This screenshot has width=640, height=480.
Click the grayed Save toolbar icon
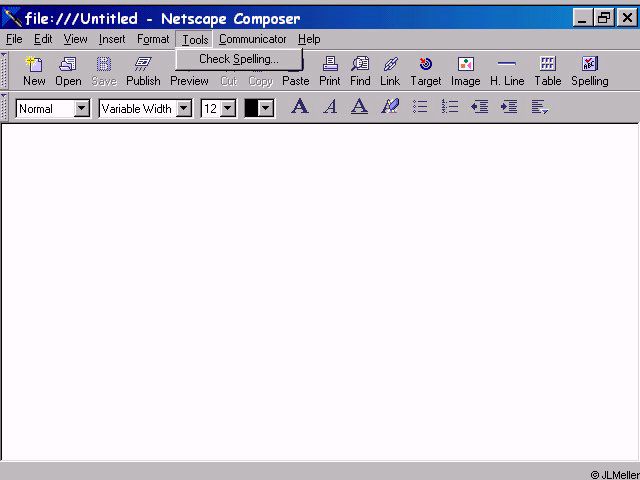[x=104, y=71]
